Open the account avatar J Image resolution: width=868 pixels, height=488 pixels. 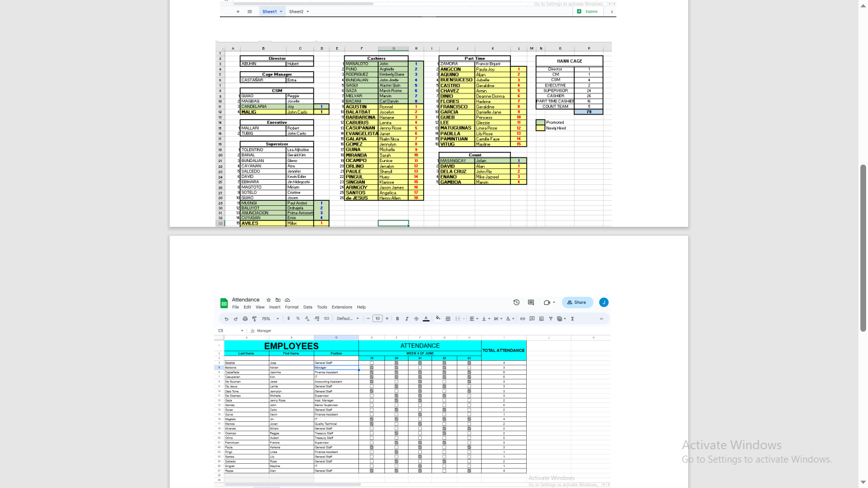(604, 302)
